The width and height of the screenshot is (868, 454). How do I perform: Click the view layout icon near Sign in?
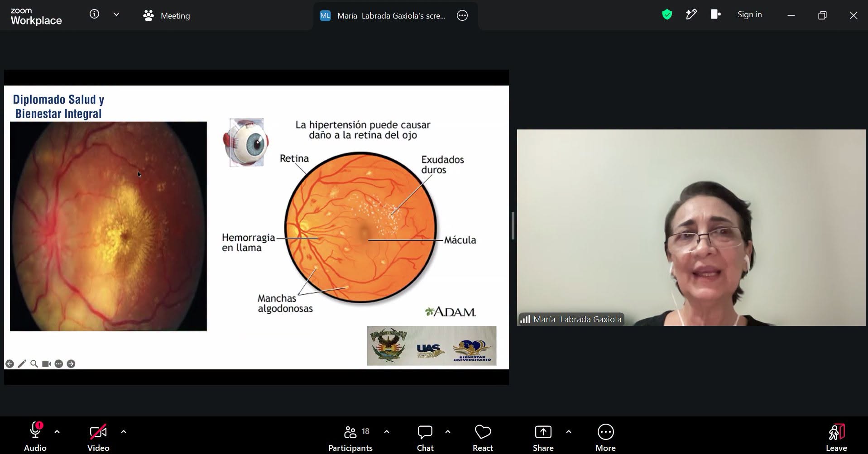coord(715,14)
